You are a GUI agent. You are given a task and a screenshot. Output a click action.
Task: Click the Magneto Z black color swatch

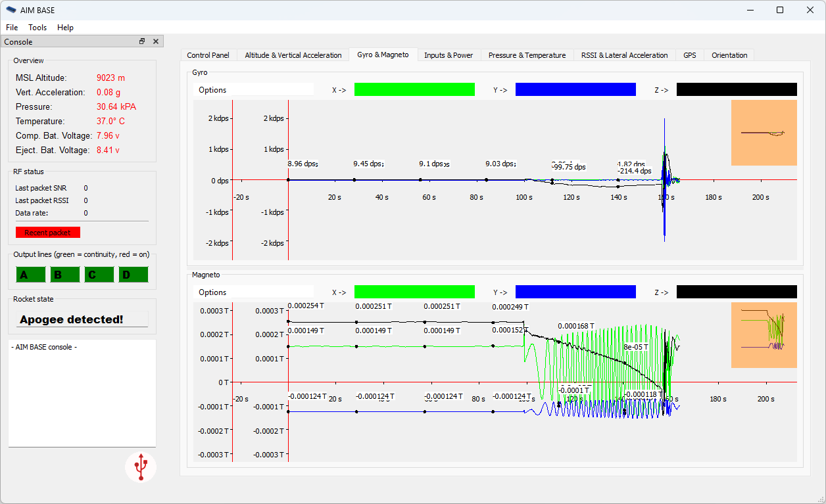tap(737, 292)
